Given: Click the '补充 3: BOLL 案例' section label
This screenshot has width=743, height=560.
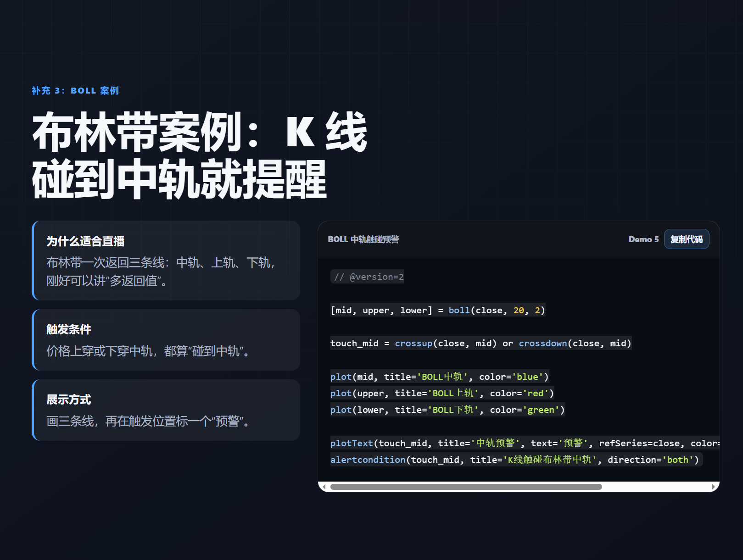Looking at the screenshot, I should [75, 90].
